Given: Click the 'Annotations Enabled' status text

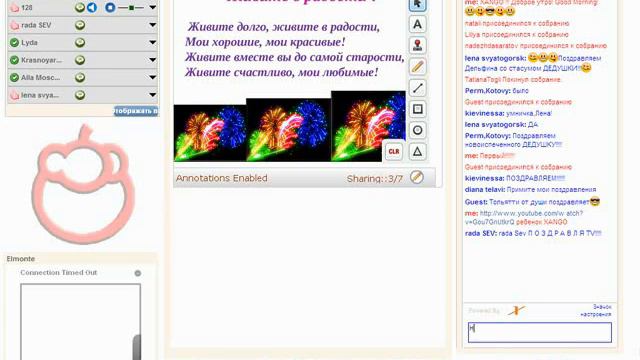Looking at the screenshot, I should pyautogui.click(x=222, y=178).
